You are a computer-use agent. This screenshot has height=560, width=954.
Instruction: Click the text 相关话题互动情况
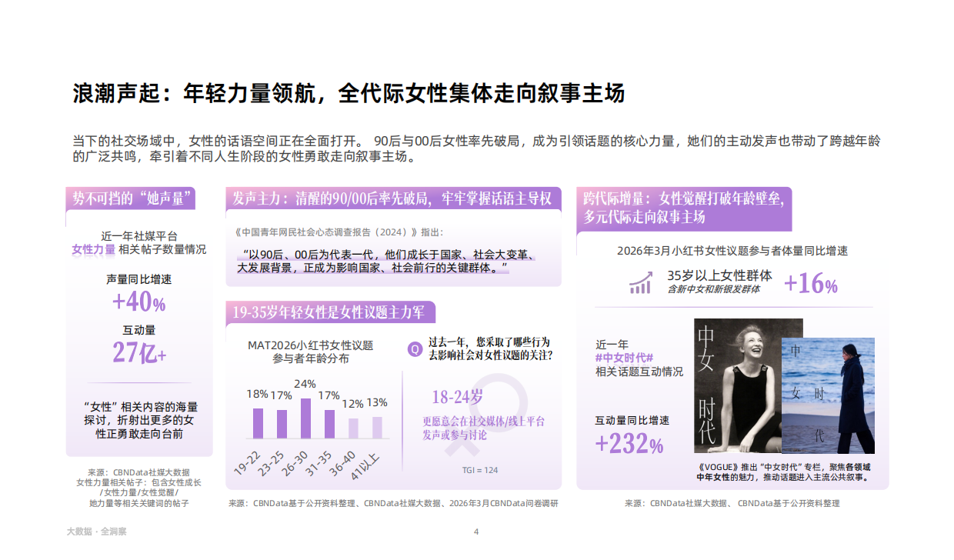(639, 372)
